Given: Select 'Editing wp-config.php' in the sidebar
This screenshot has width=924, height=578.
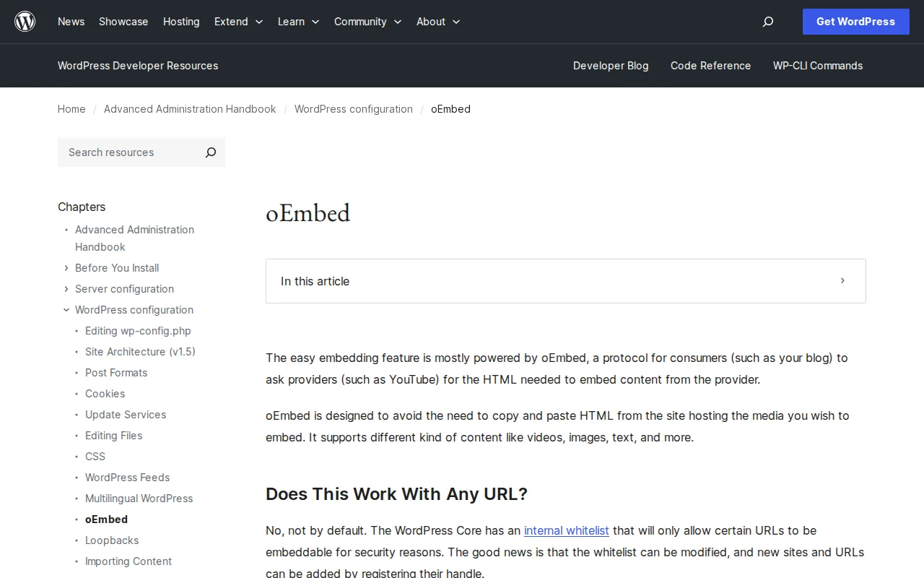Looking at the screenshot, I should (138, 331).
